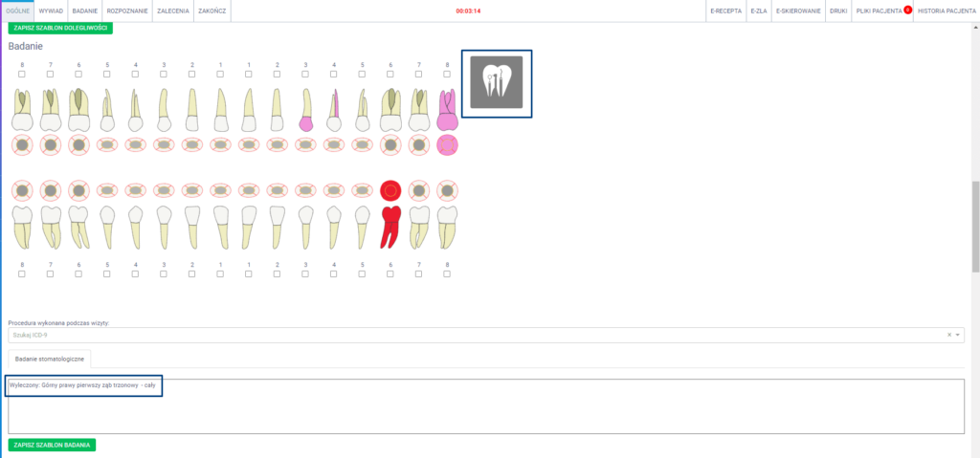Screen dimensions: 980x458
Task: Open the E-recepta button
Action: click(725, 10)
